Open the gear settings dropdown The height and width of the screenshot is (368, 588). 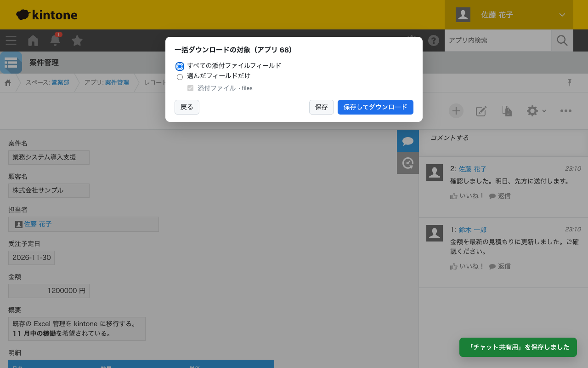click(x=536, y=111)
